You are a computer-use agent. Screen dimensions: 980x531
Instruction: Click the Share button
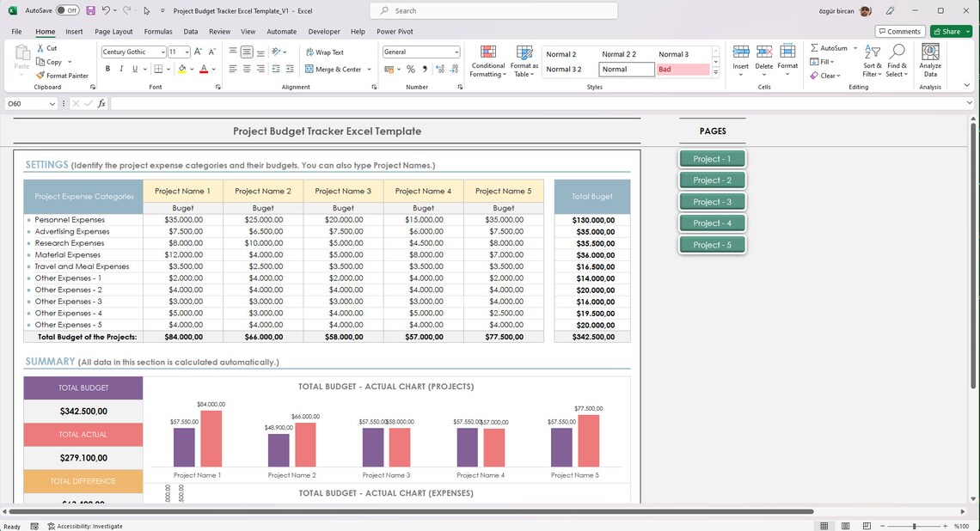coord(947,31)
